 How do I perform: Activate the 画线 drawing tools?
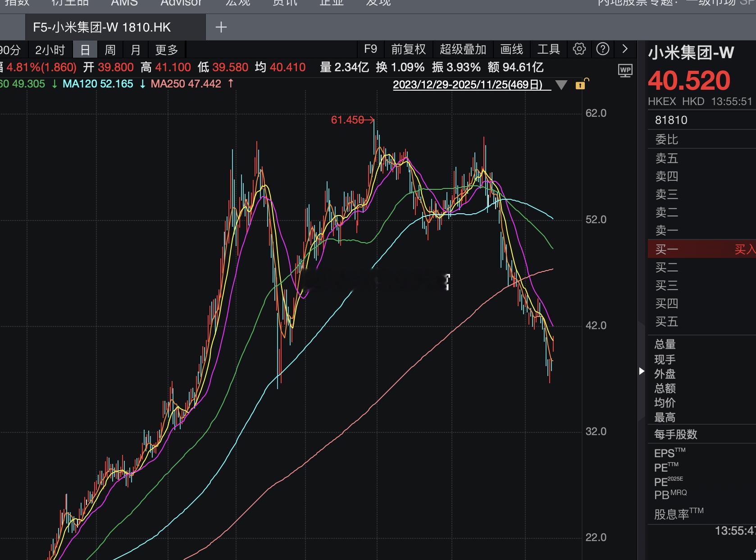511,49
